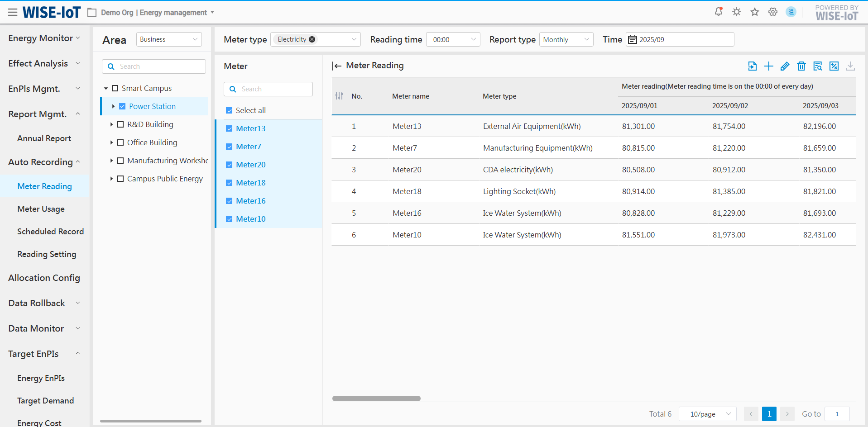Collapse the panel using Meter Reading arrow icon
Image resolution: width=868 pixels, height=427 pixels.
[x=336, y=66]
